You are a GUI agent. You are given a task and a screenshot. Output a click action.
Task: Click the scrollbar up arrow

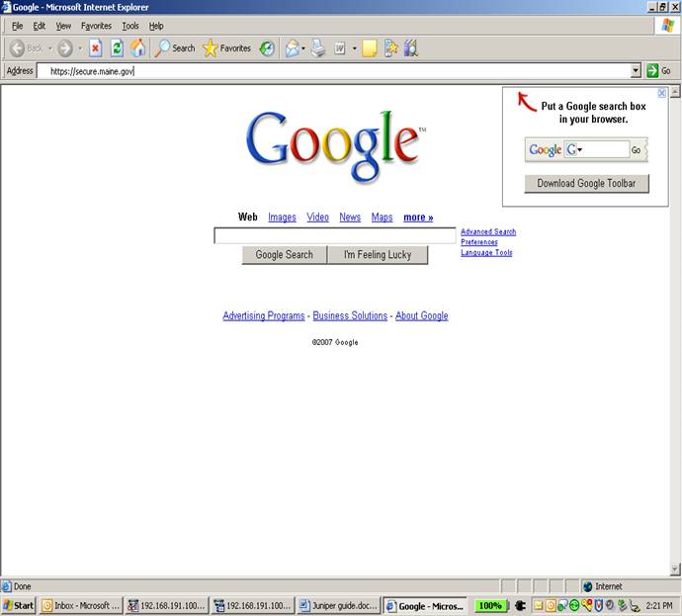(x=675, y=91)
